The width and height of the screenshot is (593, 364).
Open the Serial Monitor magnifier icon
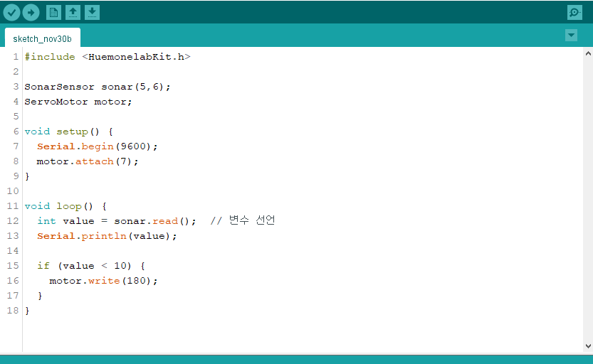[575, 13]
